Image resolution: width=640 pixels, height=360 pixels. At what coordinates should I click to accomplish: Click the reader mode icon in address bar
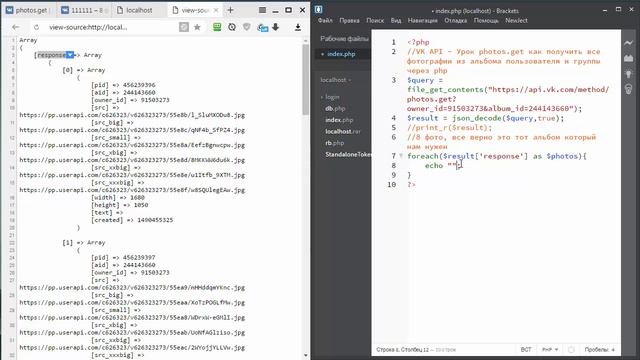(x=184, y=27)
